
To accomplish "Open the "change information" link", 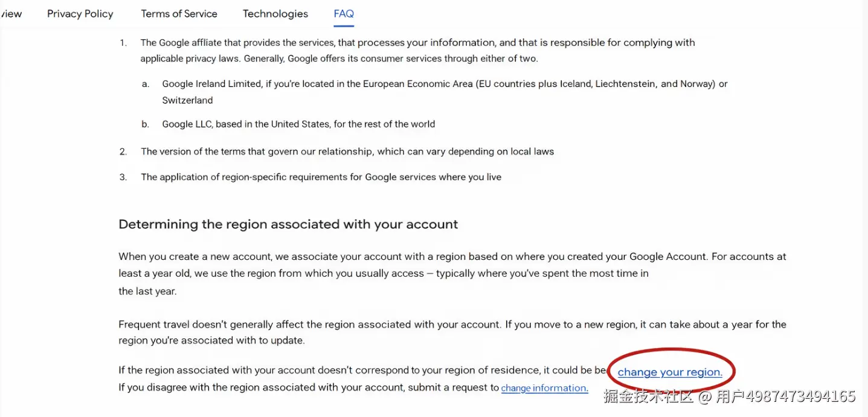I will point(544,388).
